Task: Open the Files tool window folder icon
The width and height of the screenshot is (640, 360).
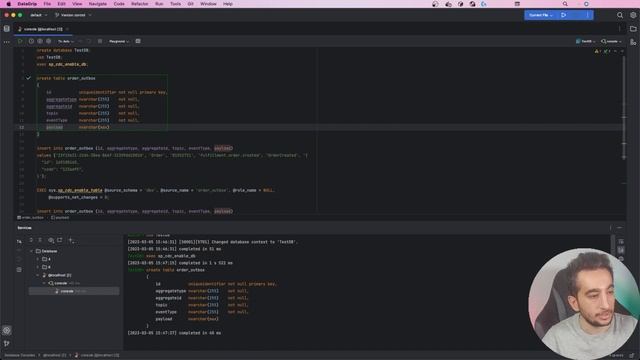Action: tap(633, 29)
